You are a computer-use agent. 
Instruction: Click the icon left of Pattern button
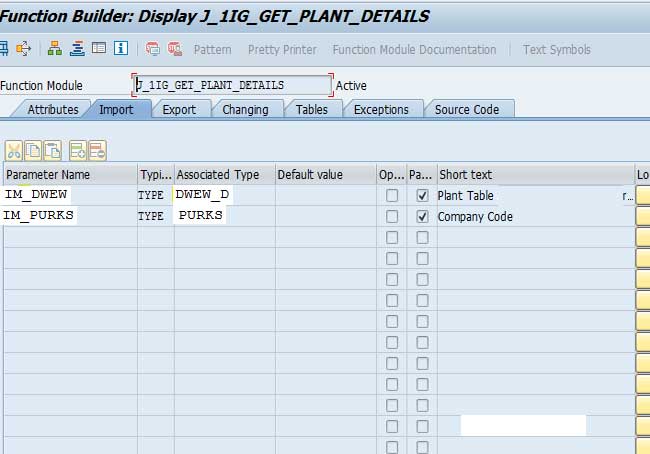point(175,49)
